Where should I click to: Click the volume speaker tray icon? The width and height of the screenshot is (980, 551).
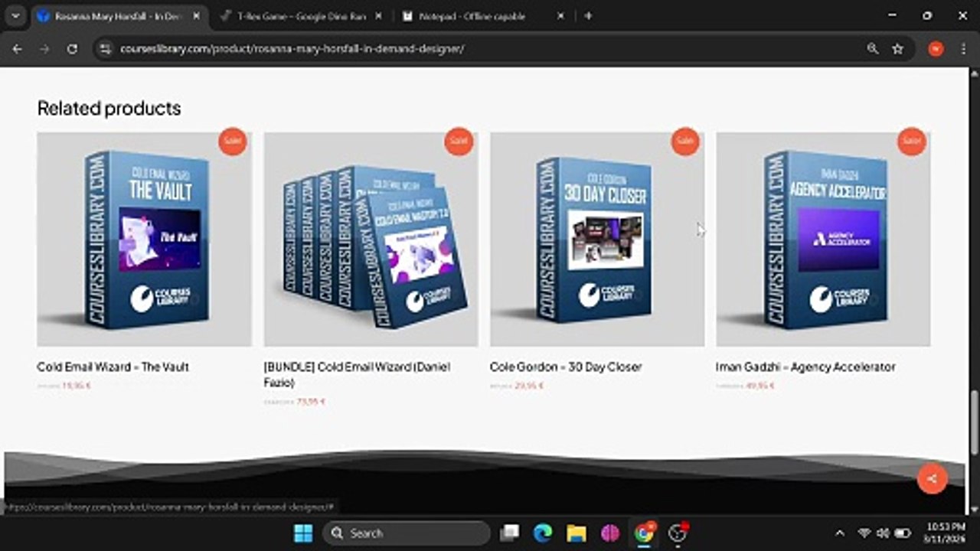pos(883,533)
